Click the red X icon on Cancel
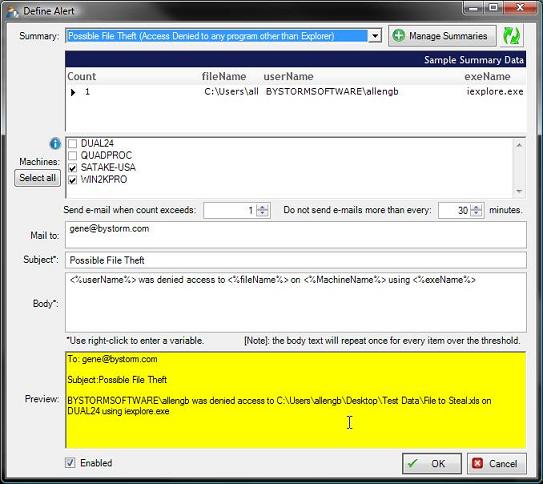Image resolution: width=543 pixels, height=484 pixels. tap(477, 463)
